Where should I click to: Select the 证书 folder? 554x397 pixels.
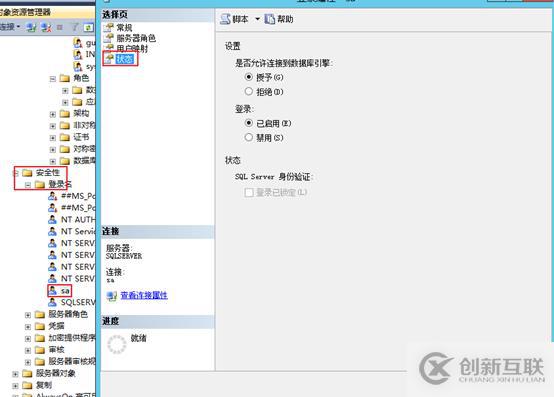(81, 137)
